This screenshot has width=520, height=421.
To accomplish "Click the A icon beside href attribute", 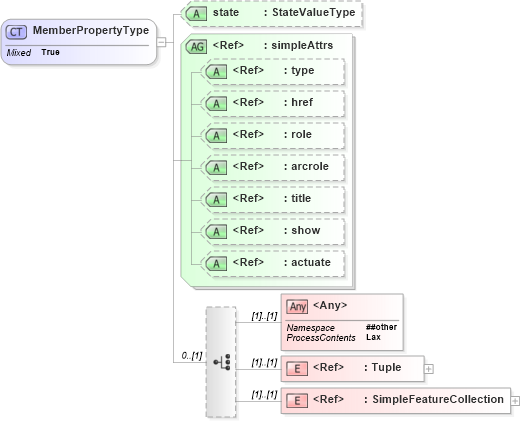I will (x=216, y=104).
